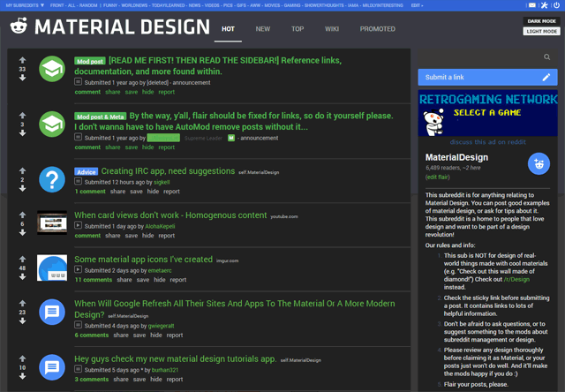Expand the flair should be fixed self-text
The height and width of the screenshot is (392, 565).
tap(78, 137)
